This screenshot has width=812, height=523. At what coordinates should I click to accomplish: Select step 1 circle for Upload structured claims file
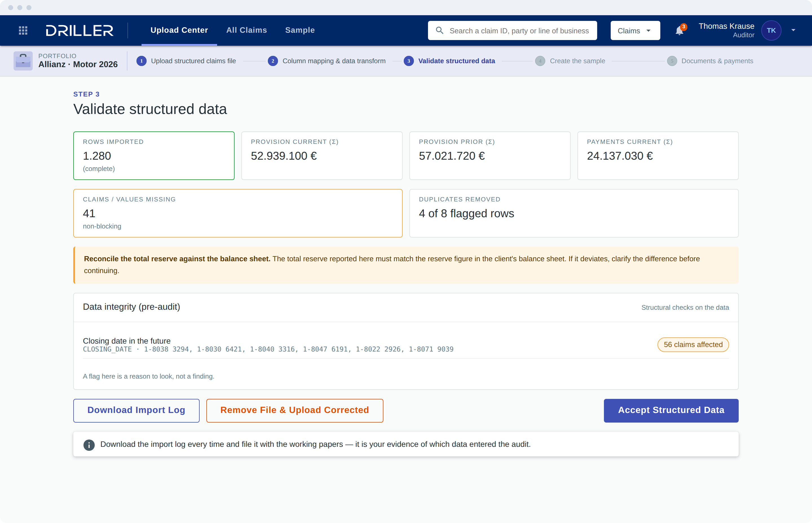click(142, 61)
